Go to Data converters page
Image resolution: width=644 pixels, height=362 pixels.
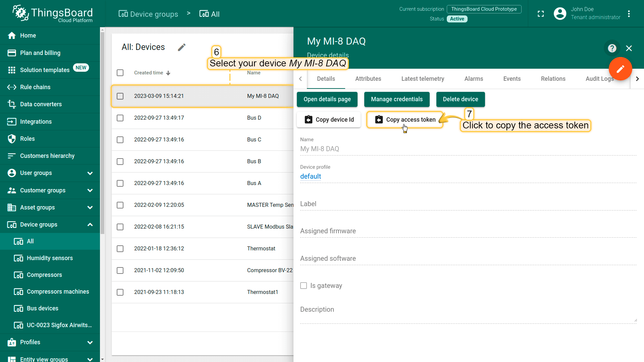point(41,104)
